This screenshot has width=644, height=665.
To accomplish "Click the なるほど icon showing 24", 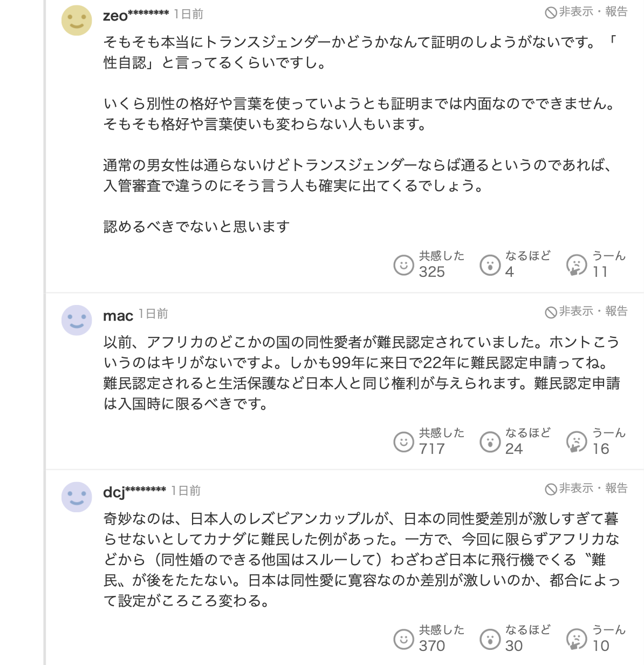I will (490, 442).
